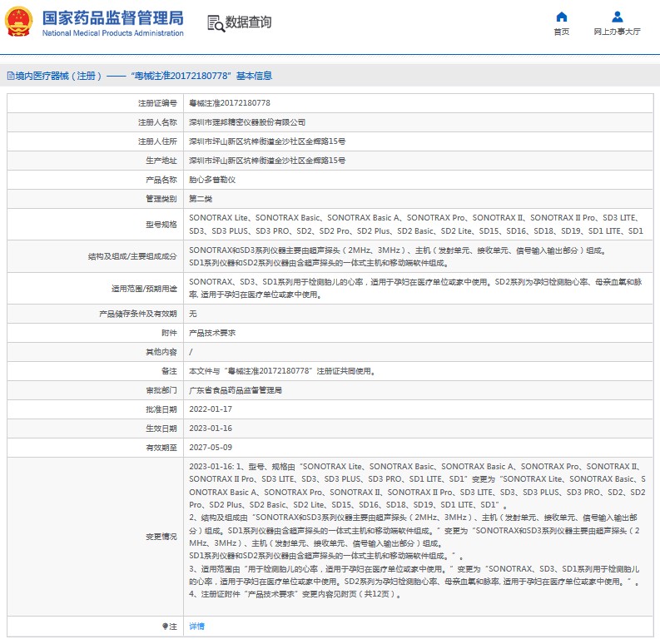This screenshot has height=644, width=660.
Task: Click the 型号规格 label
Action: (161, 225)
